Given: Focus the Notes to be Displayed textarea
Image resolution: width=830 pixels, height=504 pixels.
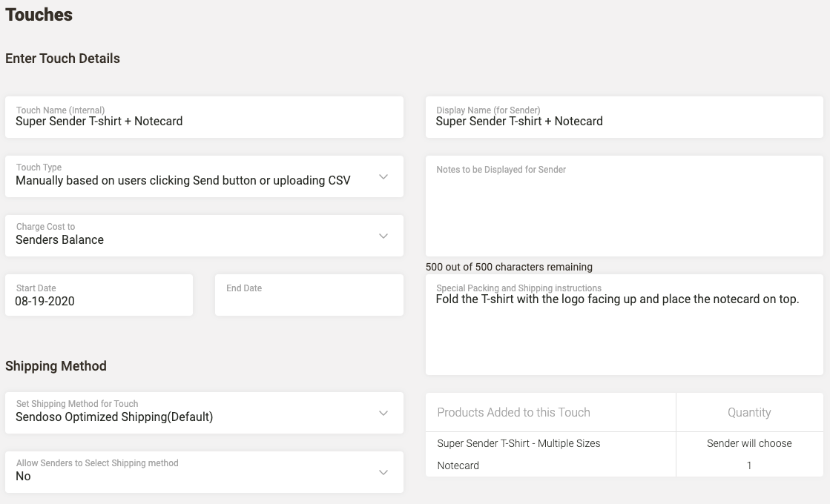Looking at the screenshot, I should 623,211.
